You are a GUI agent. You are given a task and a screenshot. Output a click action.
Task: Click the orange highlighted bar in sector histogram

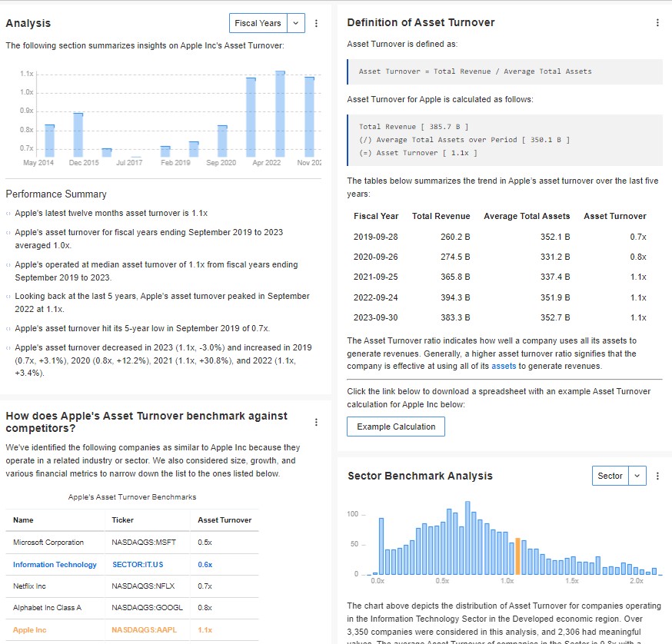[x=517, y=556]
